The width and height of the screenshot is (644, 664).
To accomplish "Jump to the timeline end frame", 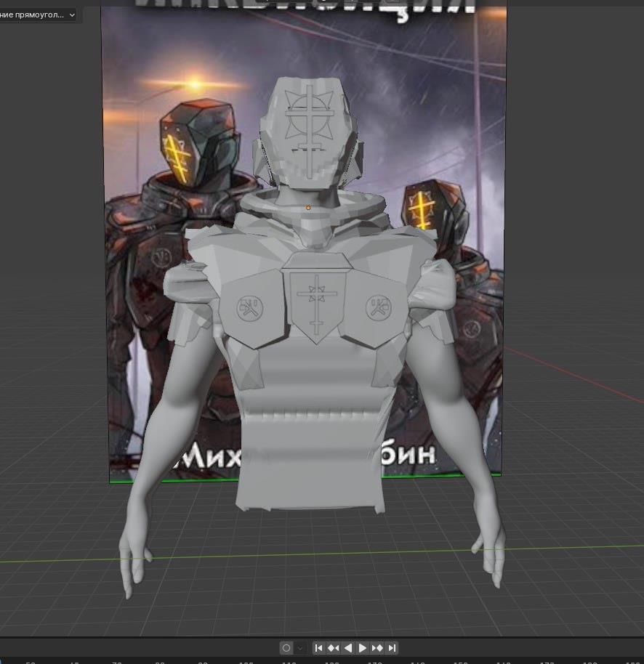I will (392, 648).
